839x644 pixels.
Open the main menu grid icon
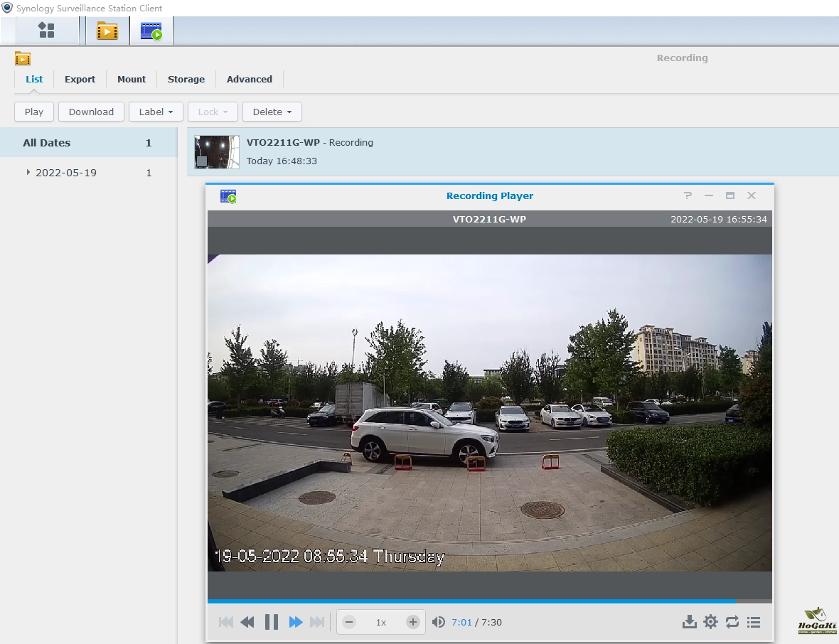[46, 31]
